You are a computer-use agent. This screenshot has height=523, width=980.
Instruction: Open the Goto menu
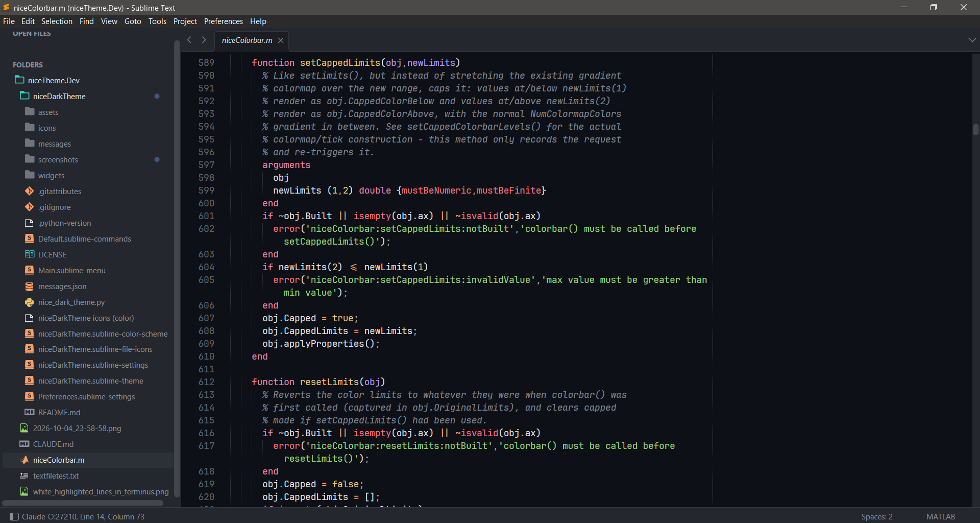coord(133,21)
